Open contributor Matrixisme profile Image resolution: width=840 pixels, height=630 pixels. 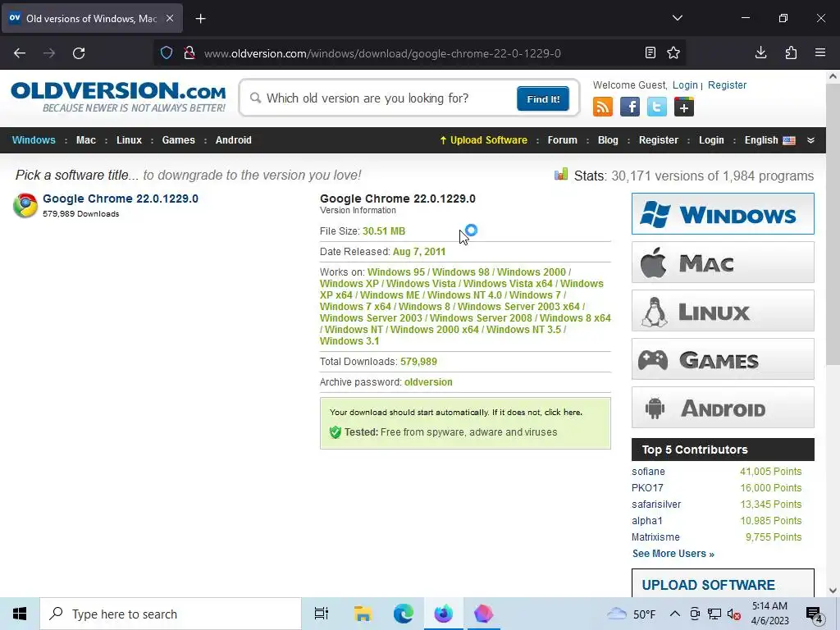[655, 537]
